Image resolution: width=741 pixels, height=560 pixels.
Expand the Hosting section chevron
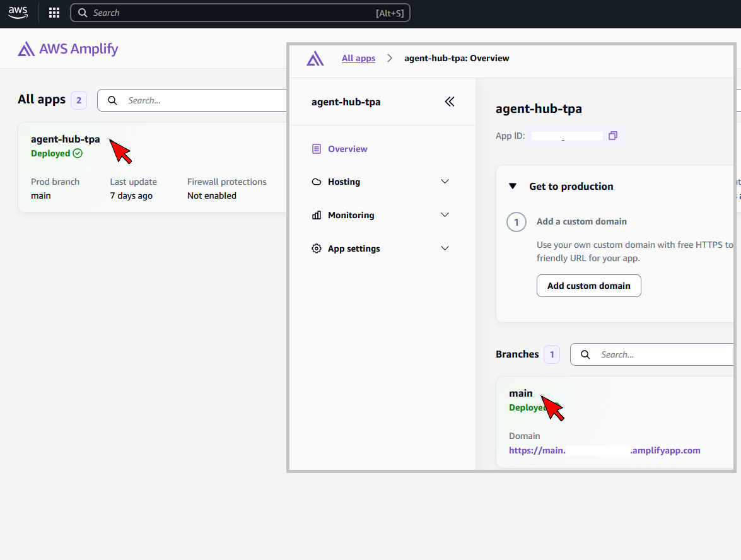coord(445,182)
